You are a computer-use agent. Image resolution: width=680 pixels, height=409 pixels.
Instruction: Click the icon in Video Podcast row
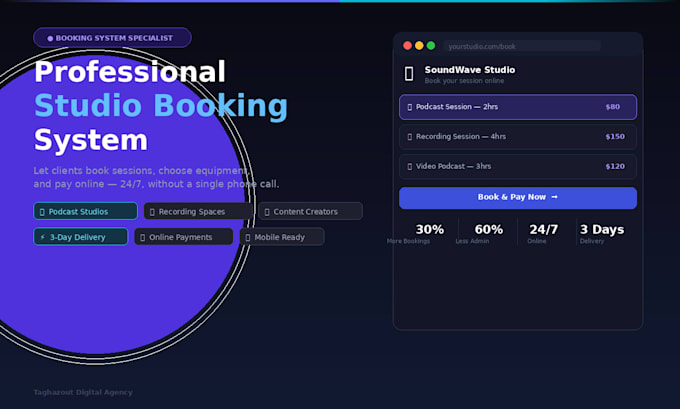(x=410, y=167)
